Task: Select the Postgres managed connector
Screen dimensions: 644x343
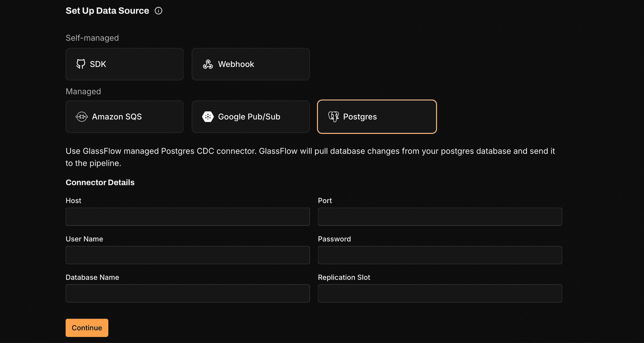Action: [377, 117]
